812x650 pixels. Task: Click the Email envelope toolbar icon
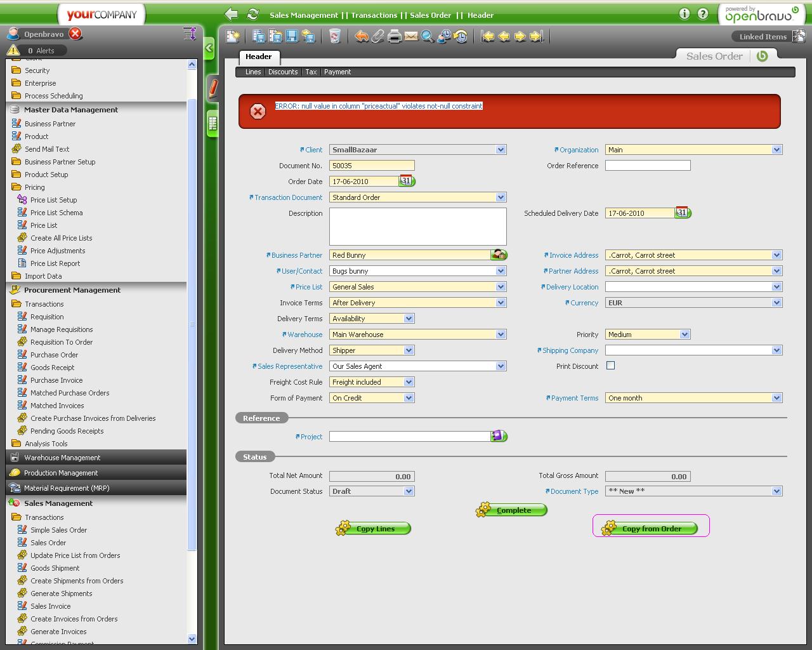(x=411, y=37)
